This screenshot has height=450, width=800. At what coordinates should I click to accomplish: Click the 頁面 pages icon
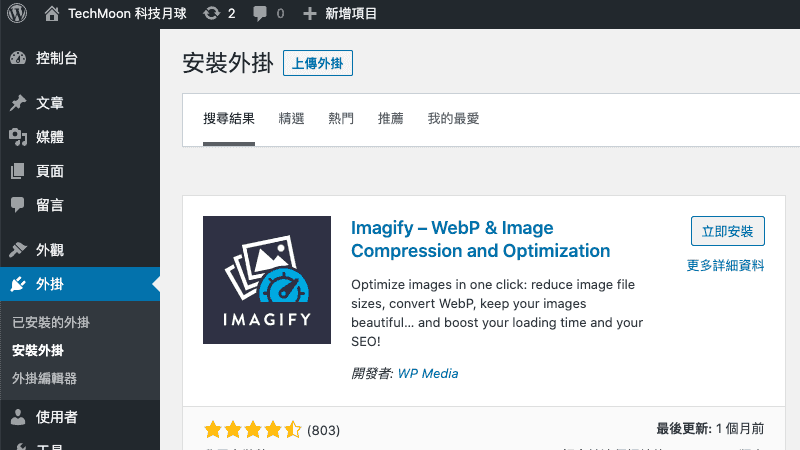tap(18, 171)
